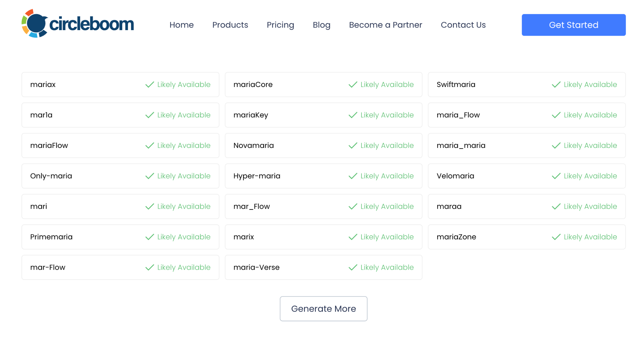
Task: Click the checkmark beside maria-Verse
Action: 352,267
